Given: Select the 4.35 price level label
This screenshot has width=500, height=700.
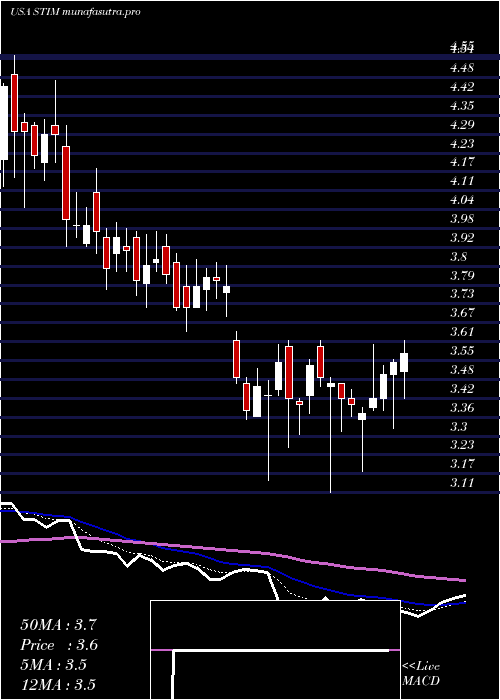Looking at the screenshot, I should pos(462,106).
